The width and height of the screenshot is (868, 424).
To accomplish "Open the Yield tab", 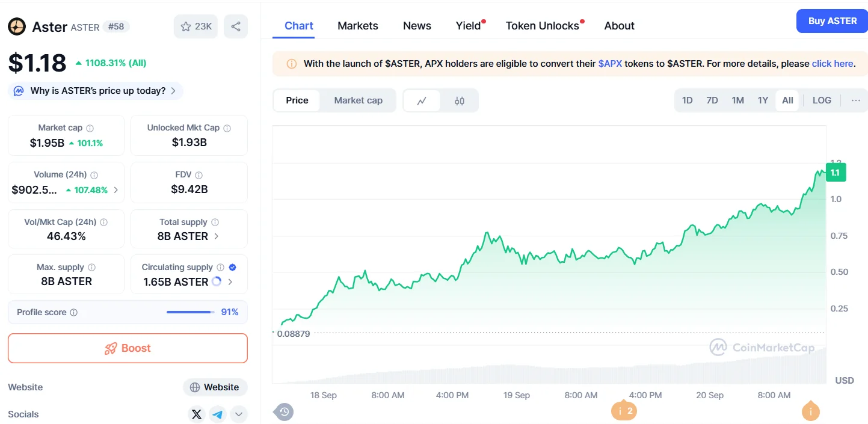I will (469, 26).
